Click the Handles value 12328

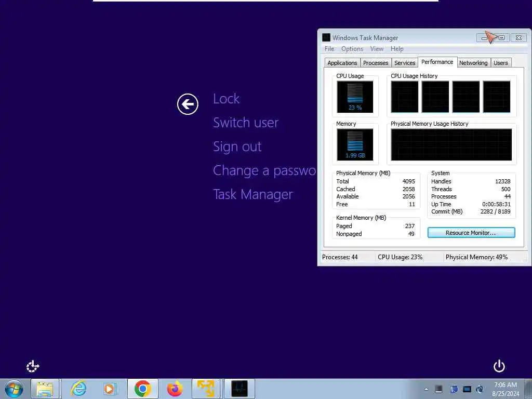click(x=502, y=181)
